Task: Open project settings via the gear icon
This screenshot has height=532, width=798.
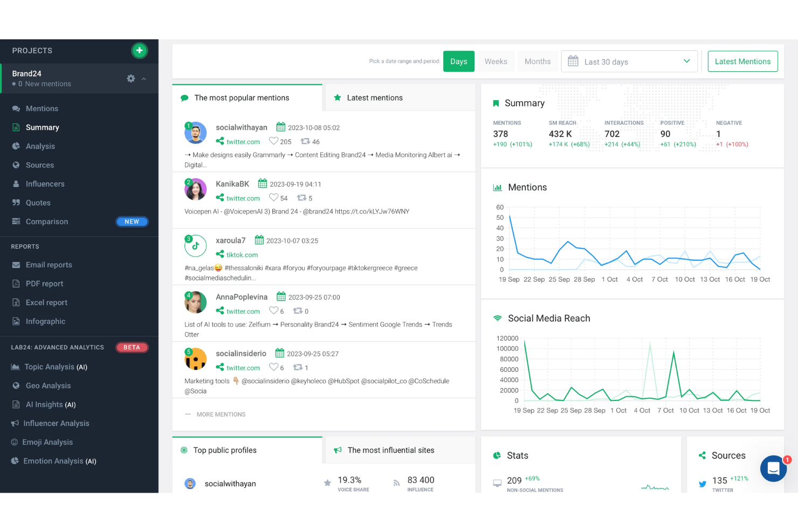Action: point(130,78)
